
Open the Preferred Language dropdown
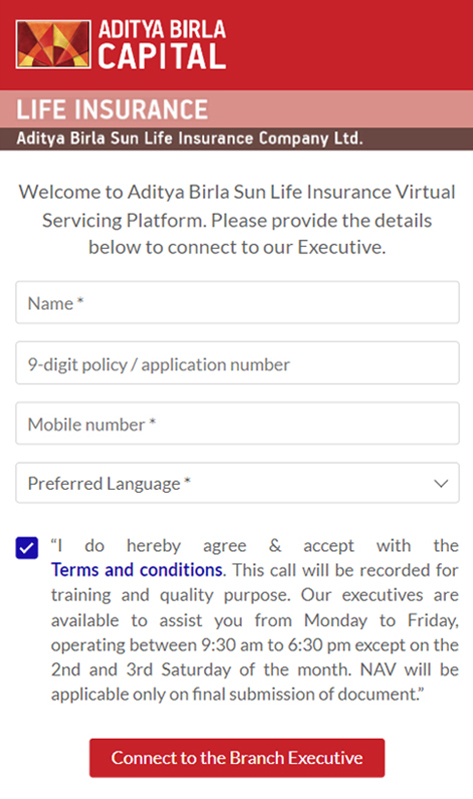[x=237, y=483]
